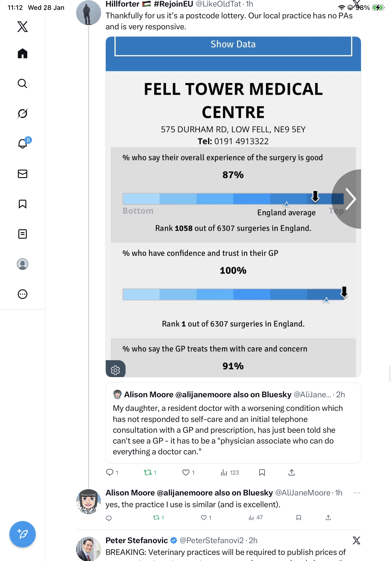Share Hillforter's post via share icon
This screenshot has height=561, width=392.
point(291,472)
